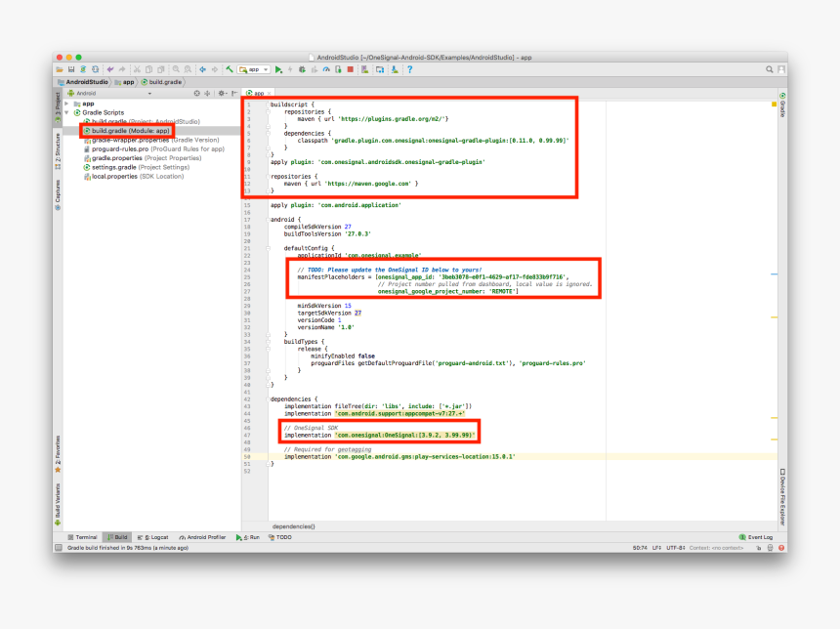Toggle the Project side tool window

58,107
